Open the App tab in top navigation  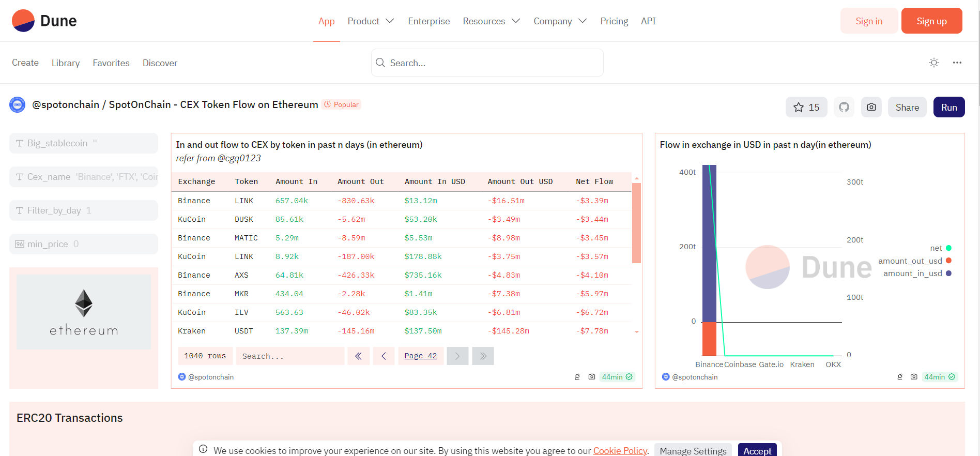pyautogui.click(x=327, y=21)
